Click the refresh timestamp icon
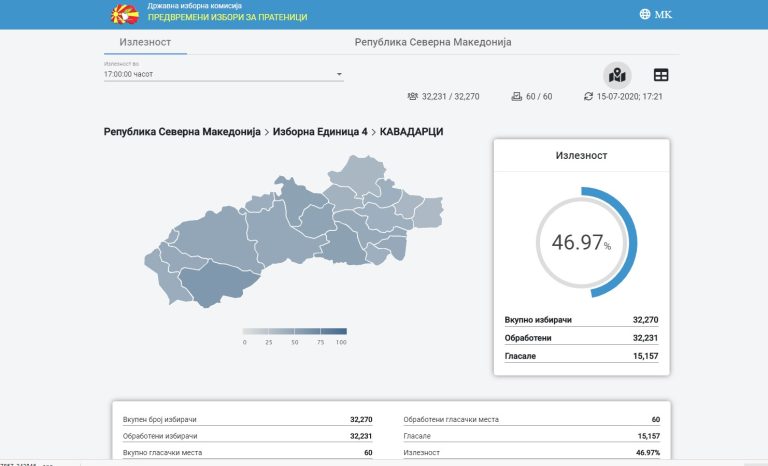Viewport: 768px width, 466px height. pos(588,97)
